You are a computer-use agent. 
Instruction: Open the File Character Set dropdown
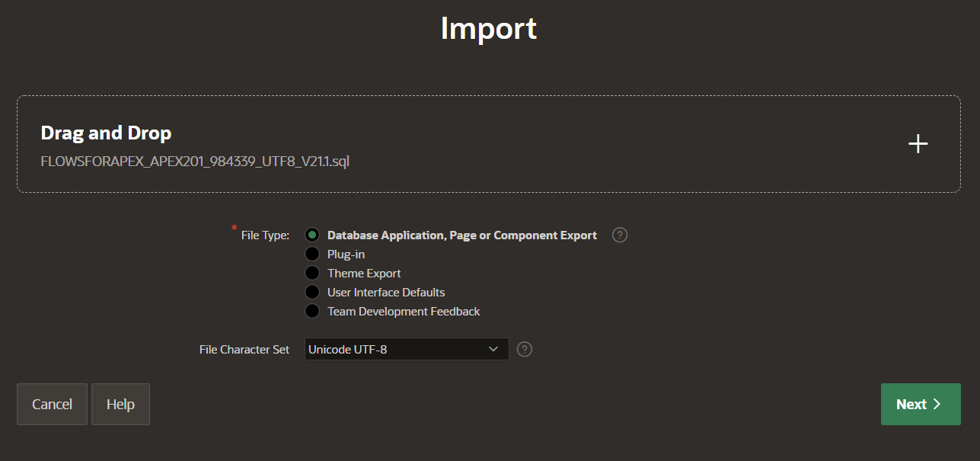point(407,349)
